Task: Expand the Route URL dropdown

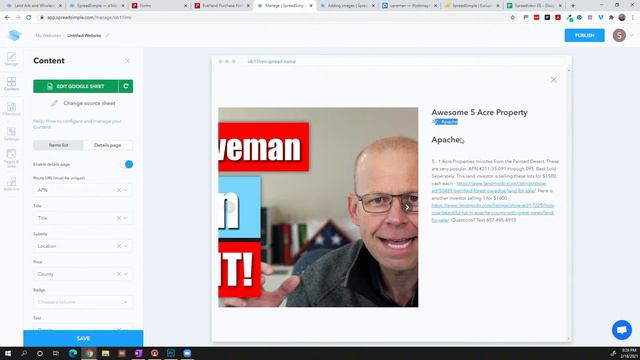Action: (126, 190)
